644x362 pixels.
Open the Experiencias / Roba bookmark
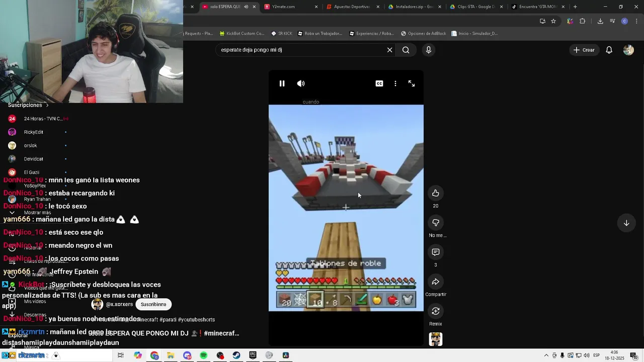(371, 34)
